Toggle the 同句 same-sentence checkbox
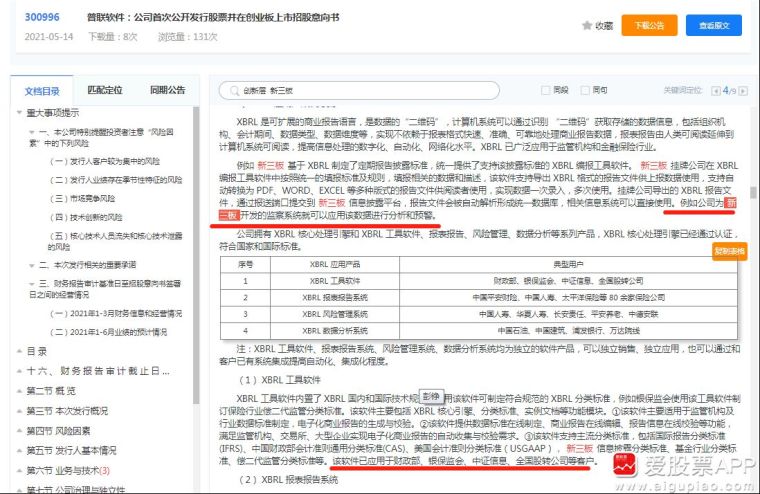 tap(586, 90)
